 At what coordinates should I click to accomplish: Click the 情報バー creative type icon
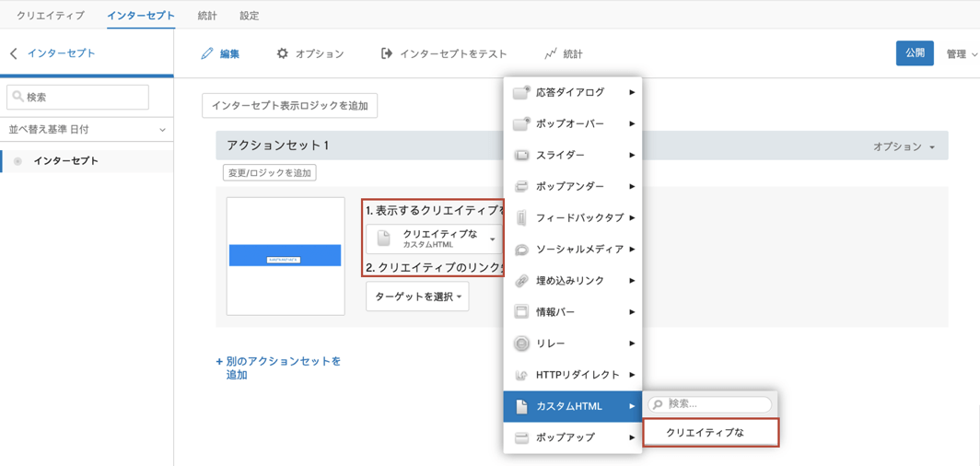point(521,311)
